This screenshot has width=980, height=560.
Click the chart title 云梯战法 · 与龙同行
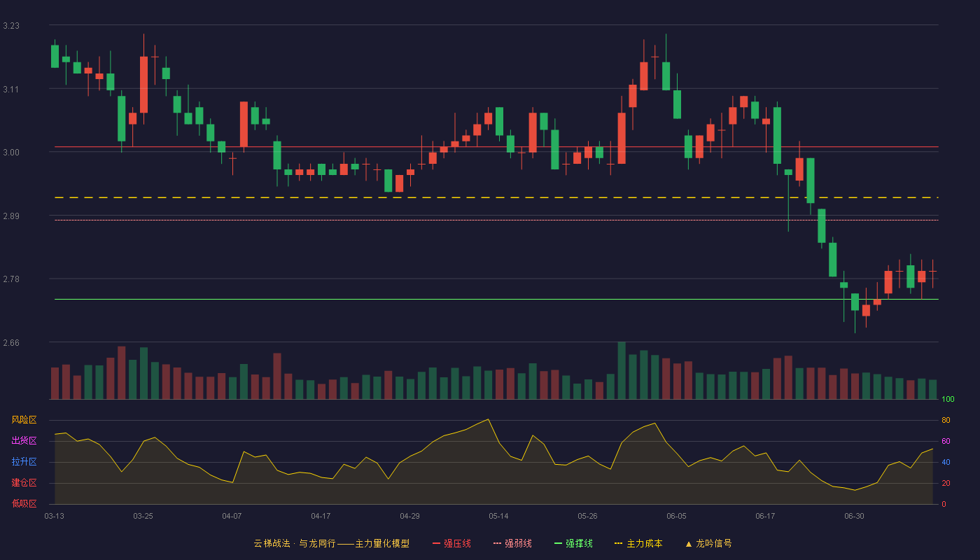click(294, 543)
